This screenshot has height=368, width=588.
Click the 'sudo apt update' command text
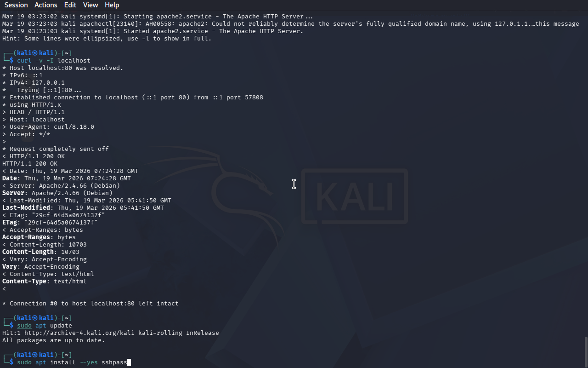(45, 325)
